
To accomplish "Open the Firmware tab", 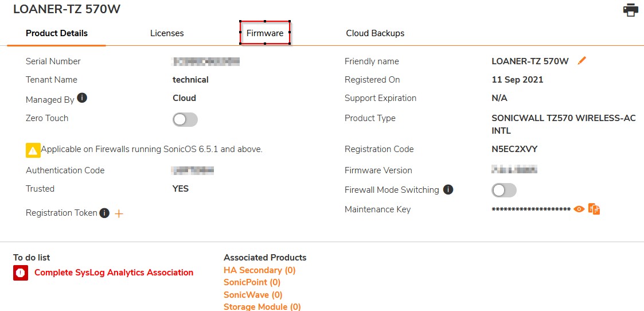I will point(265,33).
